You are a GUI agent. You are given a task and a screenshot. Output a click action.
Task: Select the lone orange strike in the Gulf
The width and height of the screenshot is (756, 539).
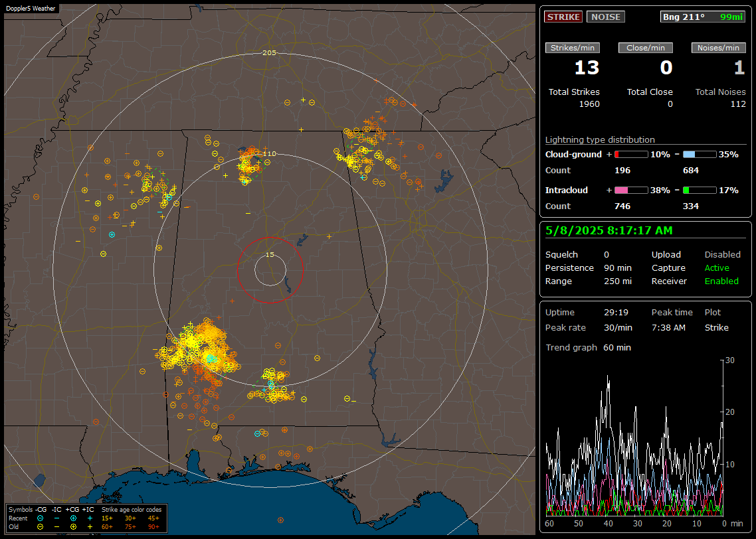click(280, 520)
